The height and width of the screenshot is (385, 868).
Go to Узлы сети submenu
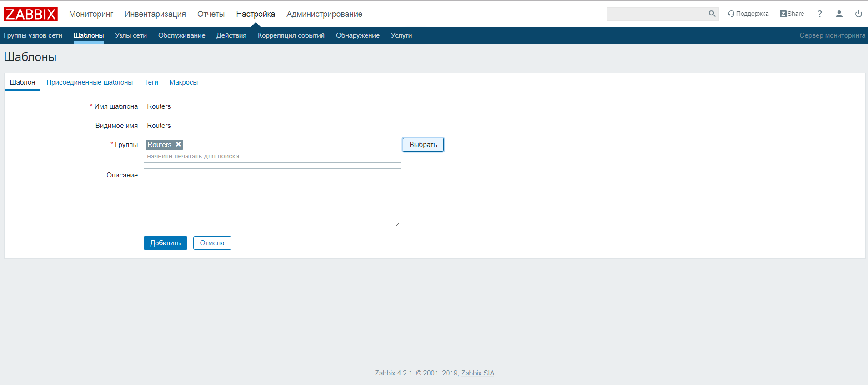pyautogui.click(x=131, y=35)
